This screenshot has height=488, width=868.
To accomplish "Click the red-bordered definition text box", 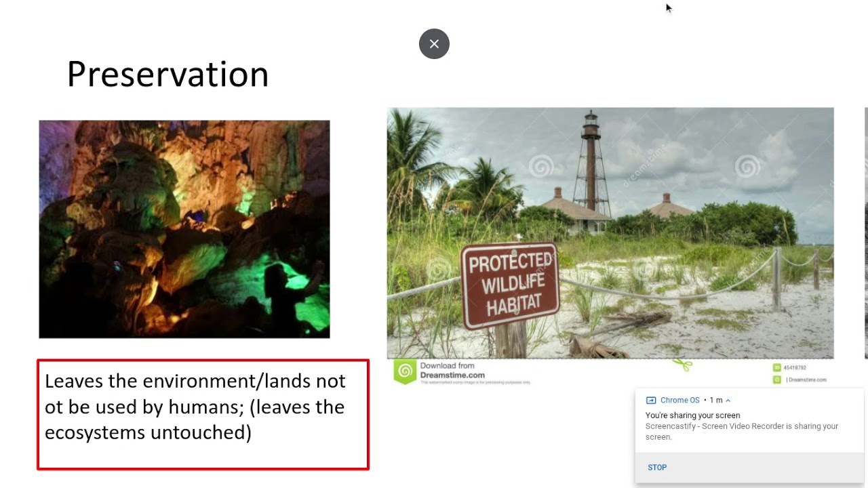I will click(203, 414).
